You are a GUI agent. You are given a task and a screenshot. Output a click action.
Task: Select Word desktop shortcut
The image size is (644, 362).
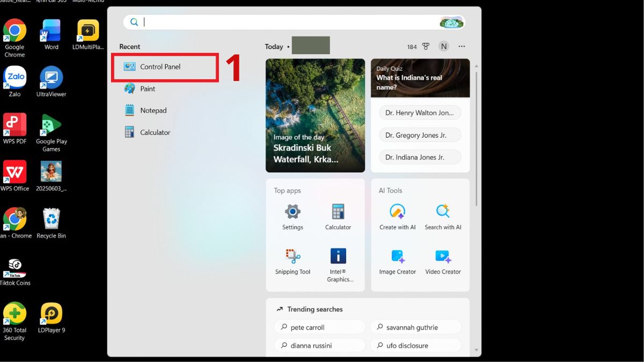coord(52,34)
